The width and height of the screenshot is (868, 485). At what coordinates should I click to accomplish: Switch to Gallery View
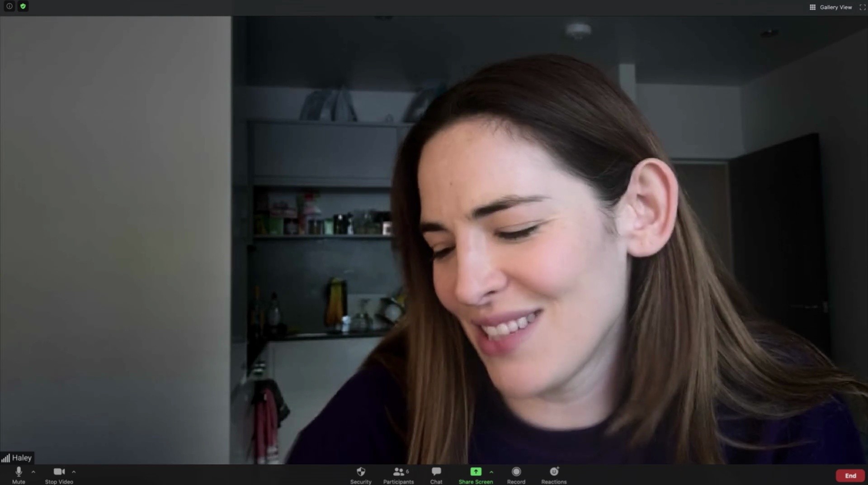831,7
